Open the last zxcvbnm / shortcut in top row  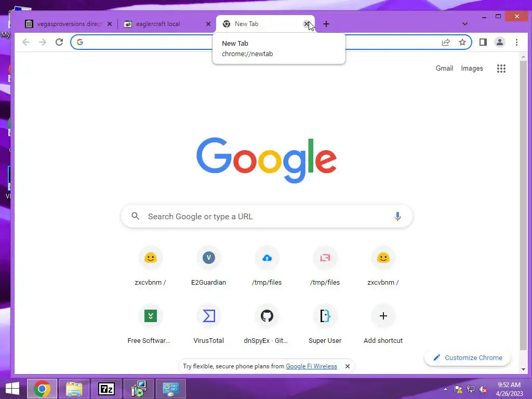(x=383, y=267)
